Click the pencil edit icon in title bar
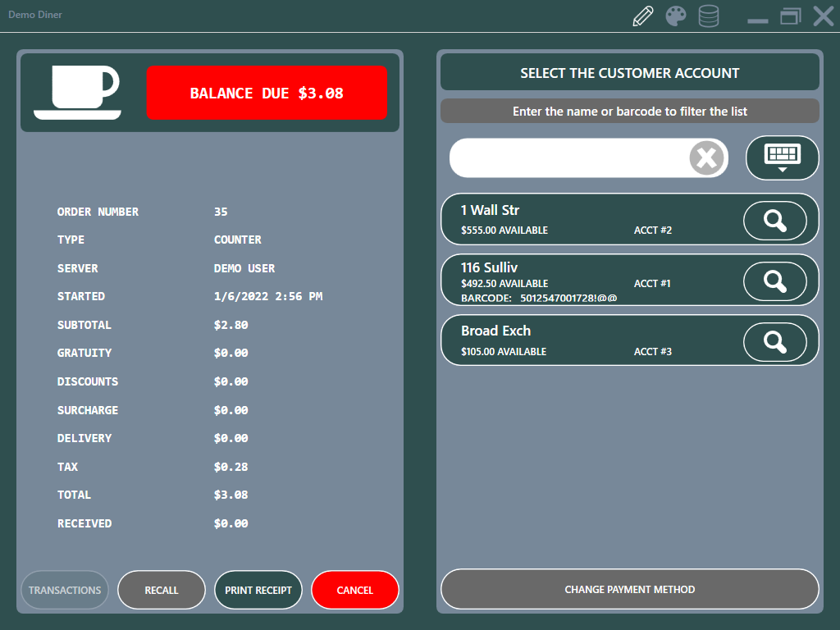Screen dimensions: 840x630 tap(643, 16)
